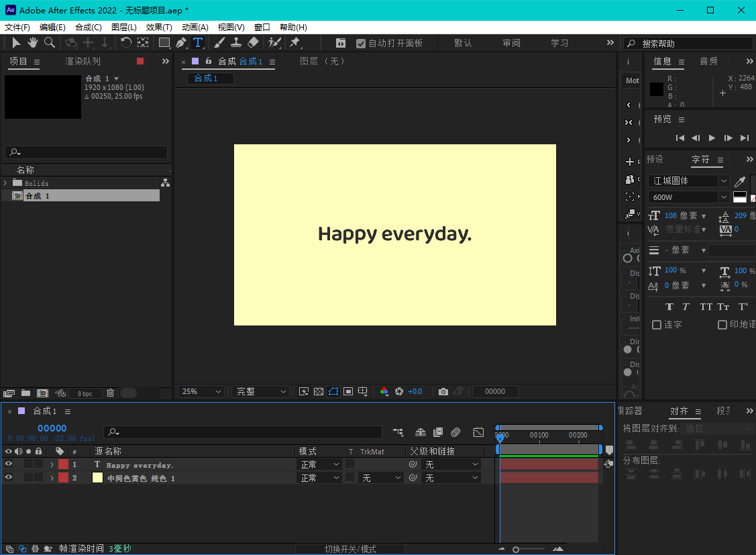The height and width of the screenshot is (555, 756).
Task: Select the Pen tool
Action: [x=181, y=43]
